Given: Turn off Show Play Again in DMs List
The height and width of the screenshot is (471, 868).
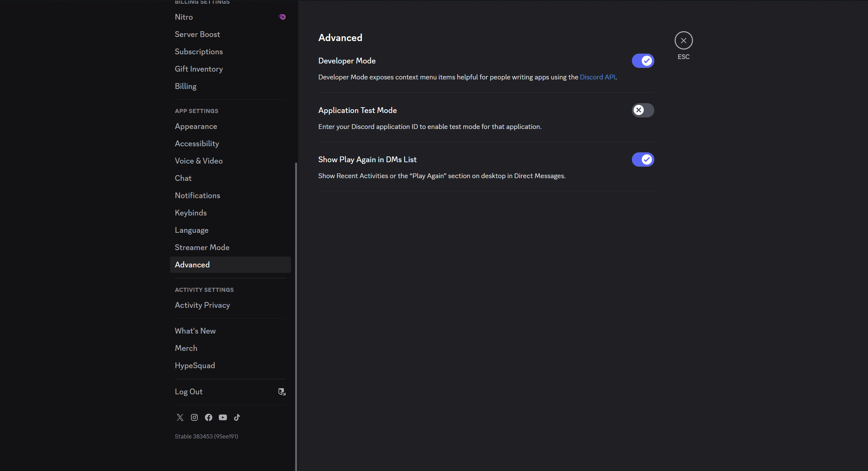Looking at the screenshot, I should point(643,159).
